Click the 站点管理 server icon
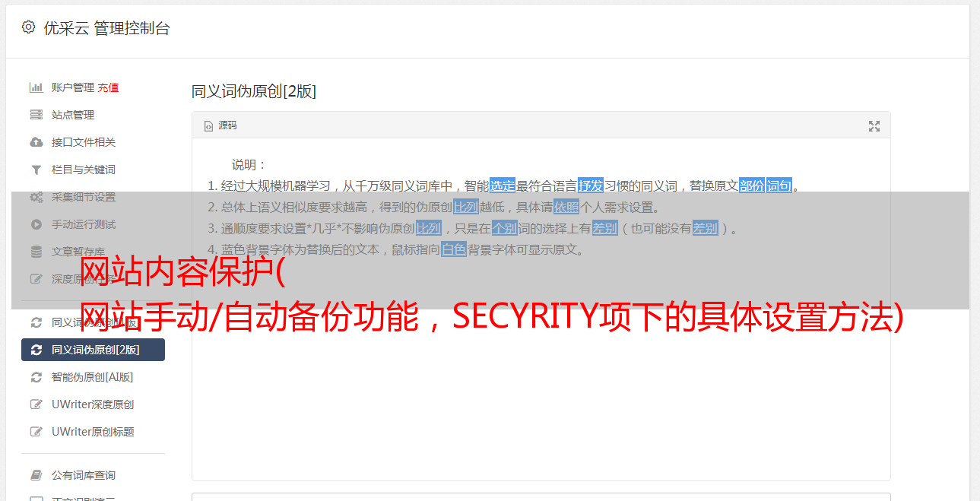The width and height of the screenshot is (980, 501). pyautogui.click(x=36, y=115)
